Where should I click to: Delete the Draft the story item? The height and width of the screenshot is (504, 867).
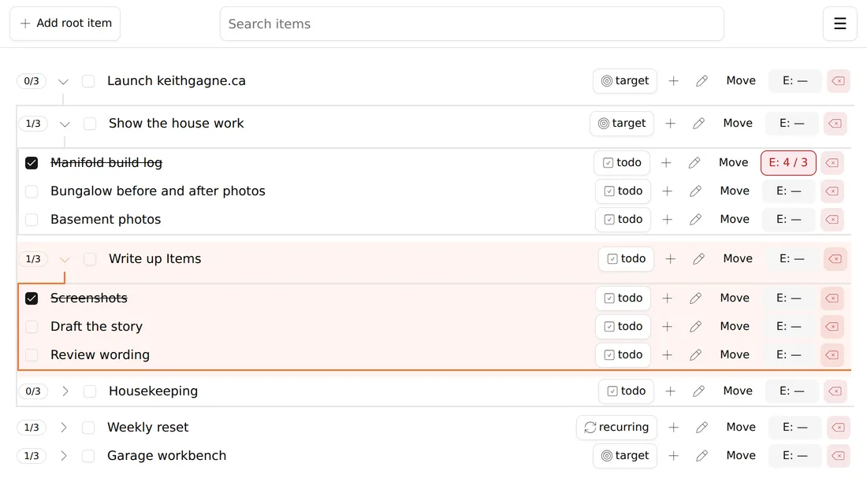832,327
